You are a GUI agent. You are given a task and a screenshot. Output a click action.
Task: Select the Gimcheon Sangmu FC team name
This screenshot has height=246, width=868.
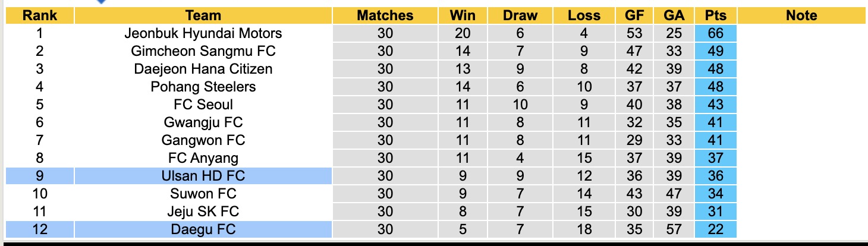[203, 51]
